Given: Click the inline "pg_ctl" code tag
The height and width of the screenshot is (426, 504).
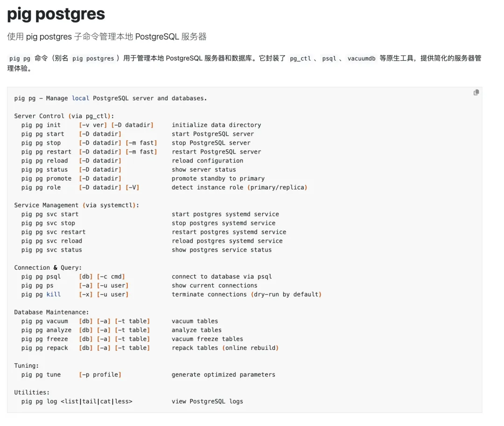Looking at the screenshot, I should (x=300, y=59).
